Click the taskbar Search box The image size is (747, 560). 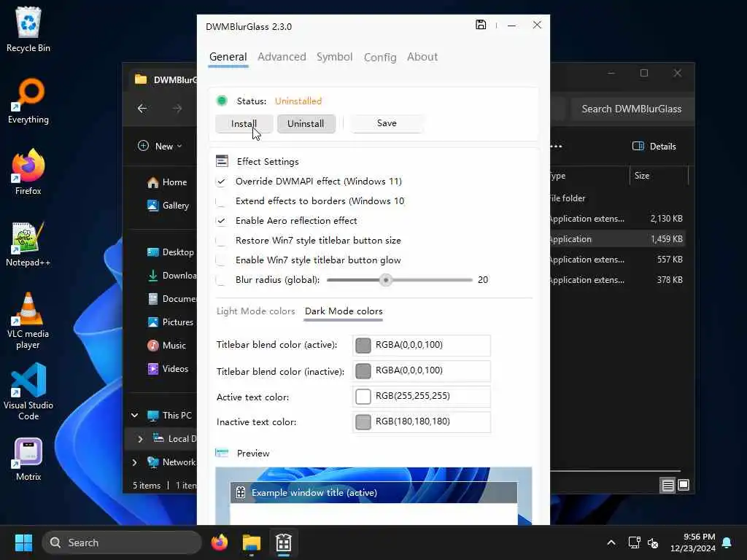122,542
